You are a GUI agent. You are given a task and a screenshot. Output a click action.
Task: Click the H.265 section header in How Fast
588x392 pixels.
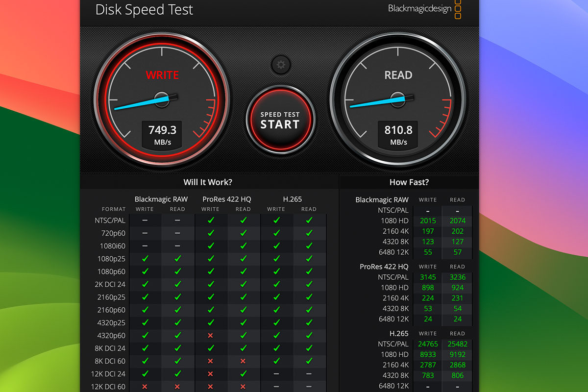(x=399, y=334)
